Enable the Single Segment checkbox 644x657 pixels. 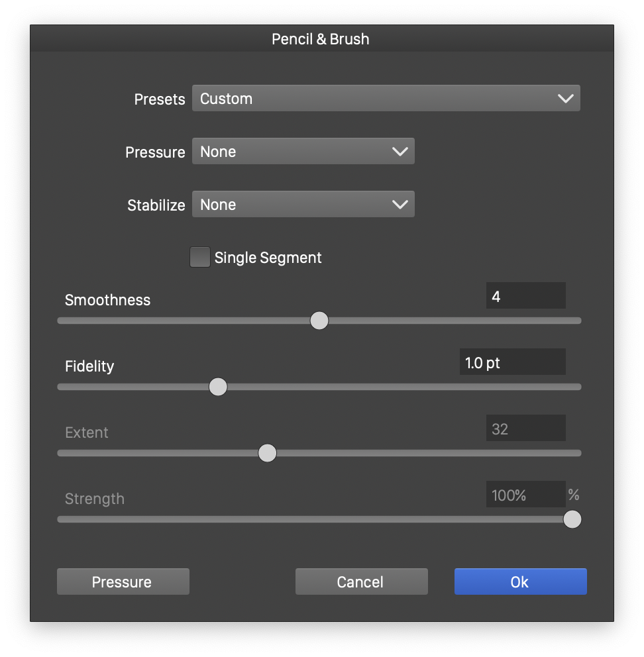point(199,257)
